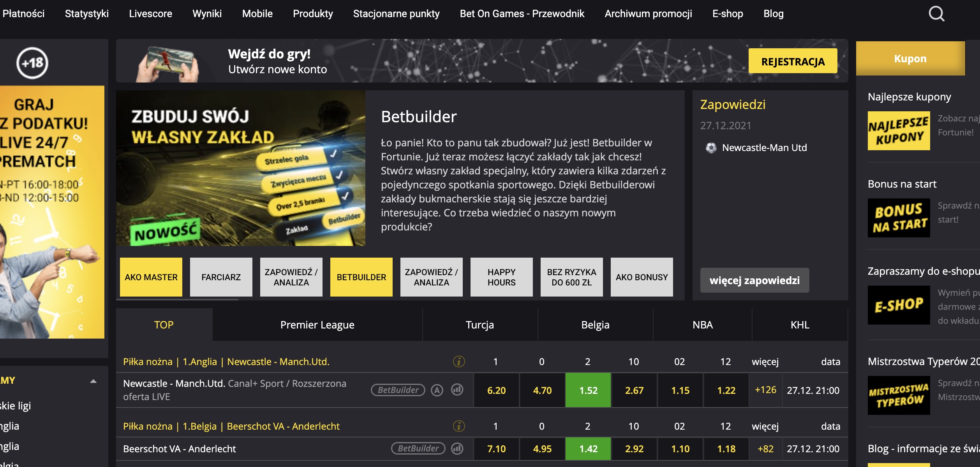Select odds 2.92 in Beerschot match

634,449
